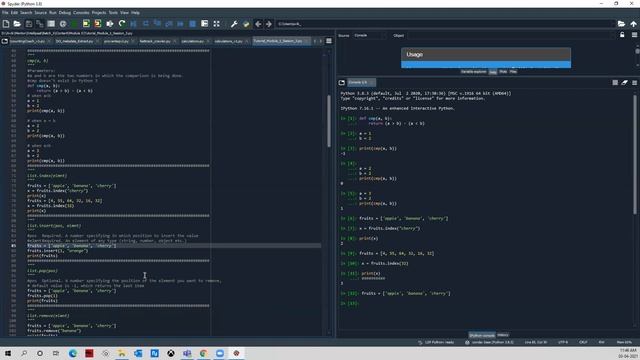The height and width of the screenshot is (360, 640).
Task: Open the editor pane options menu icon
Action: coord(329,41)
